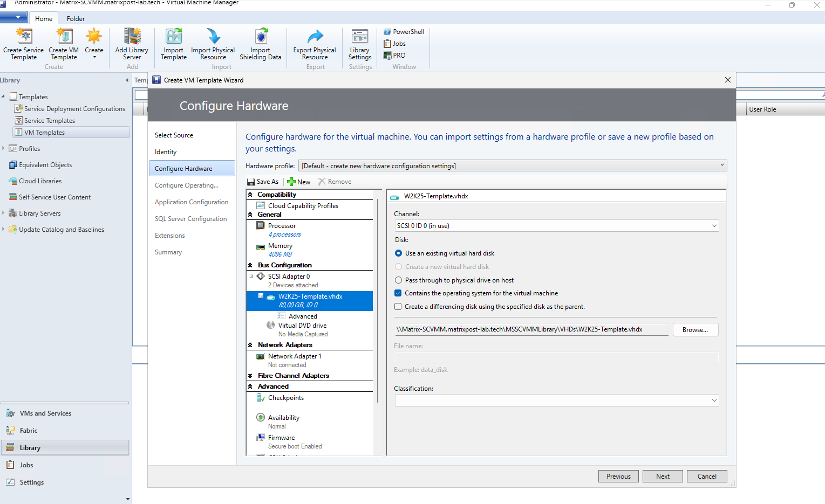The width and height of the screenshot is (825, 504).
Task: Launch PowerShell from the Window group
Action: click(x=404, y=32)
